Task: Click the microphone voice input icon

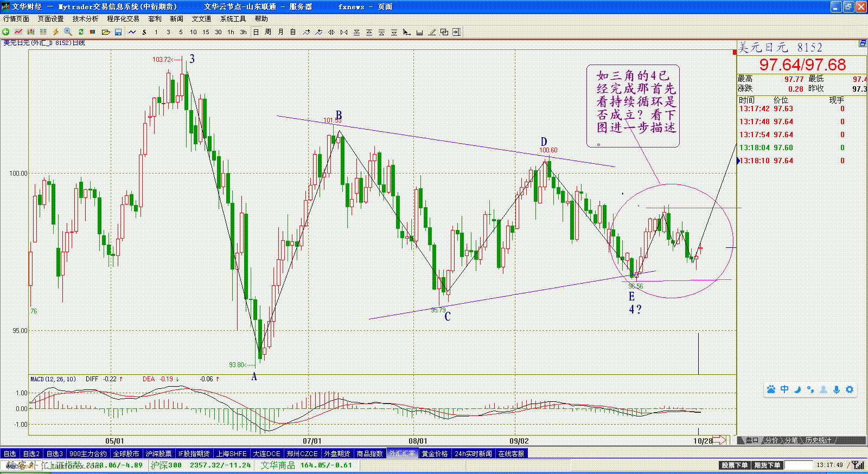Action: click(837, 389)
